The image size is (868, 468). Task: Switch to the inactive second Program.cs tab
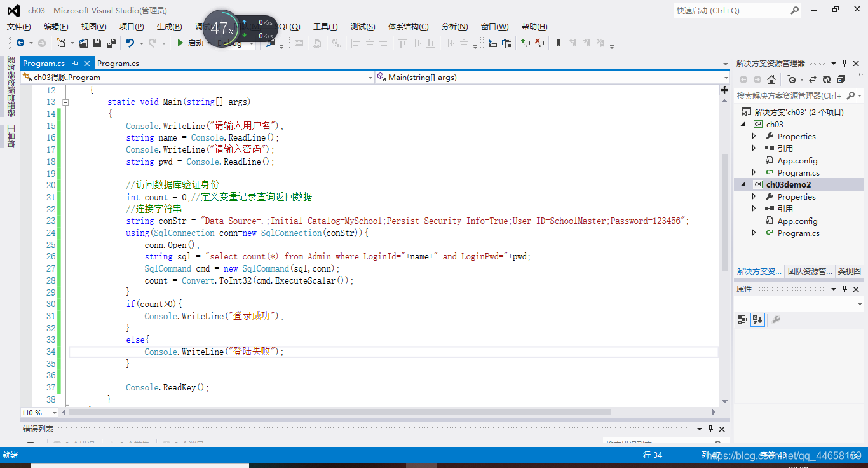(x=118, y=63)
